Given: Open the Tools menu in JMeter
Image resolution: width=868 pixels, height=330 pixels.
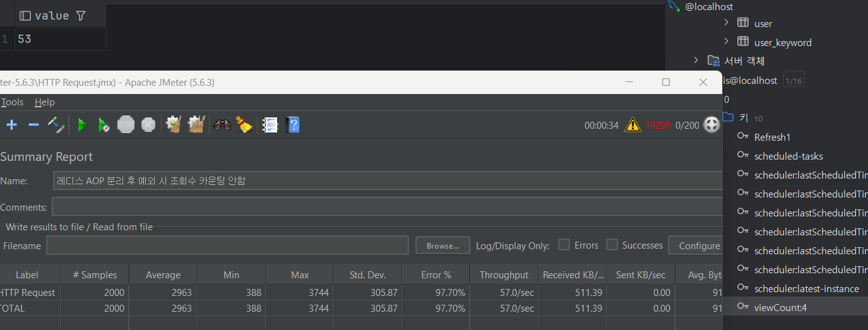Looking at the screenshot, I should pyautogui.click(x=12, y=102).
